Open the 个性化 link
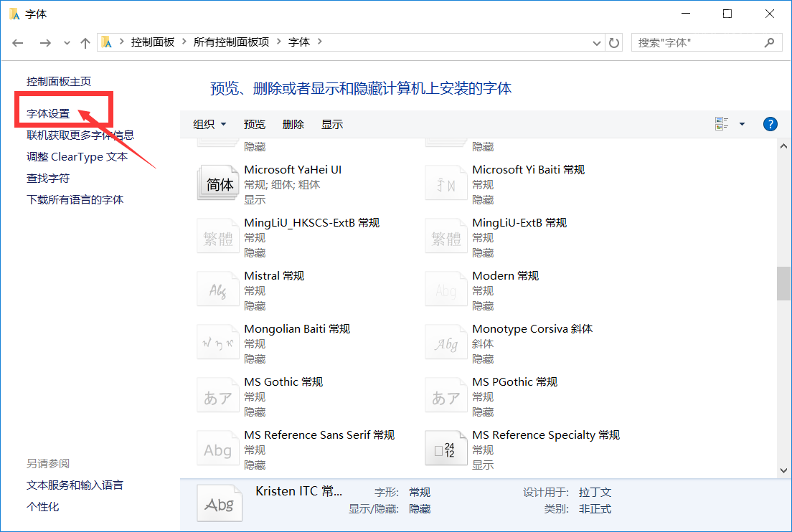Screen dimensions: 792x532 (42, 507)
